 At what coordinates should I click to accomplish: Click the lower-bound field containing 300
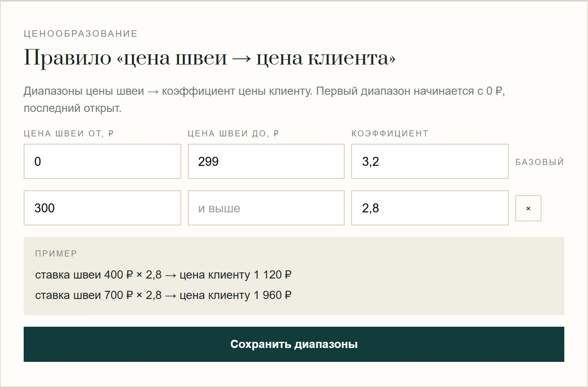click(102, 208)
